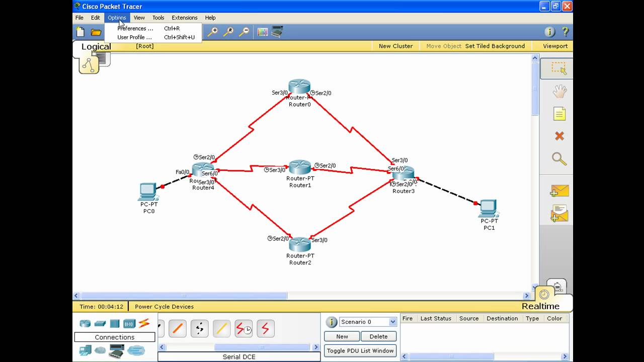Screen dimensions: 644x362
Task: Click the Delete scenario button
Action: coord(378,336)
